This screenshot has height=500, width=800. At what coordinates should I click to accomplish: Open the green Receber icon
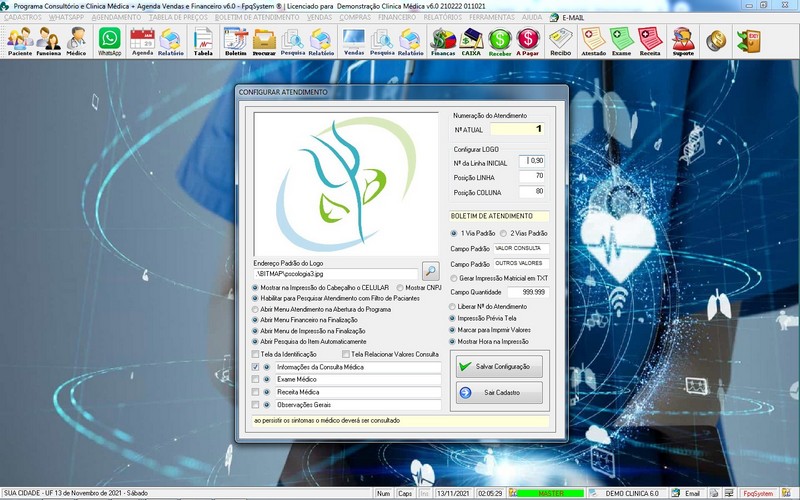point(500,41)
